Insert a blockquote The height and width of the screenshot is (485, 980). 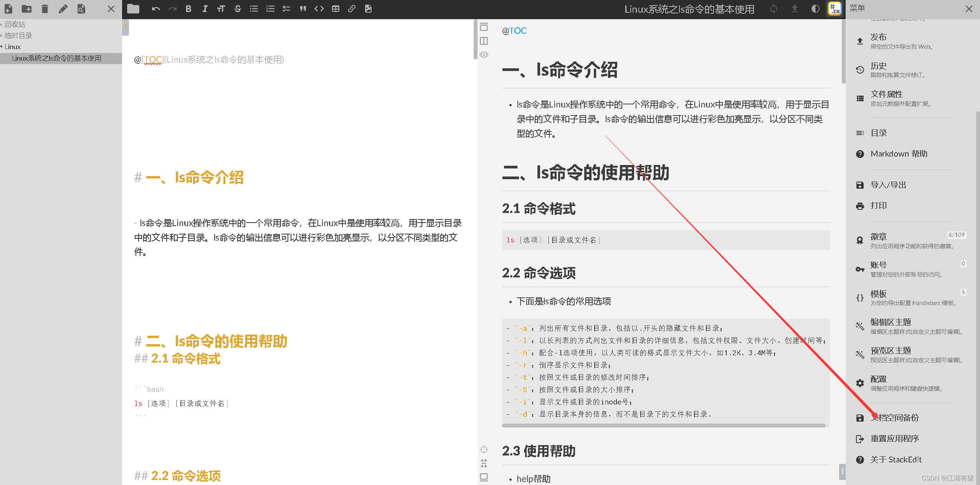coord(303,9)
